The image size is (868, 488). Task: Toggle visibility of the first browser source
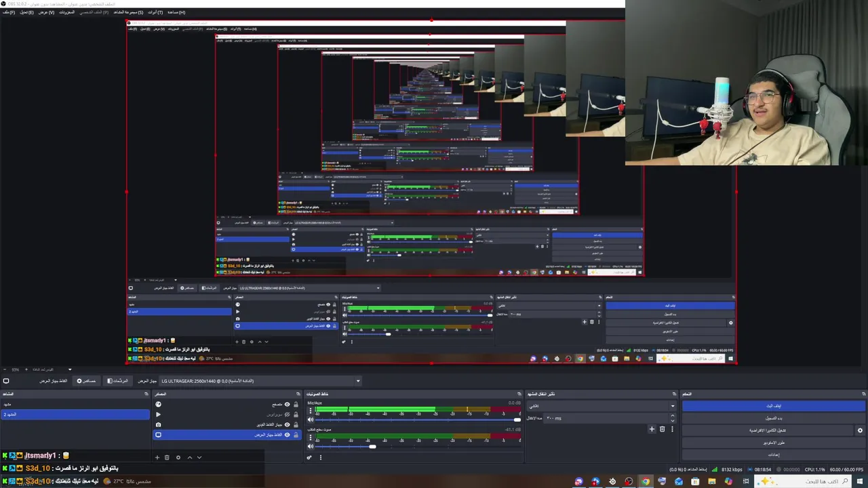click(287, 405)
